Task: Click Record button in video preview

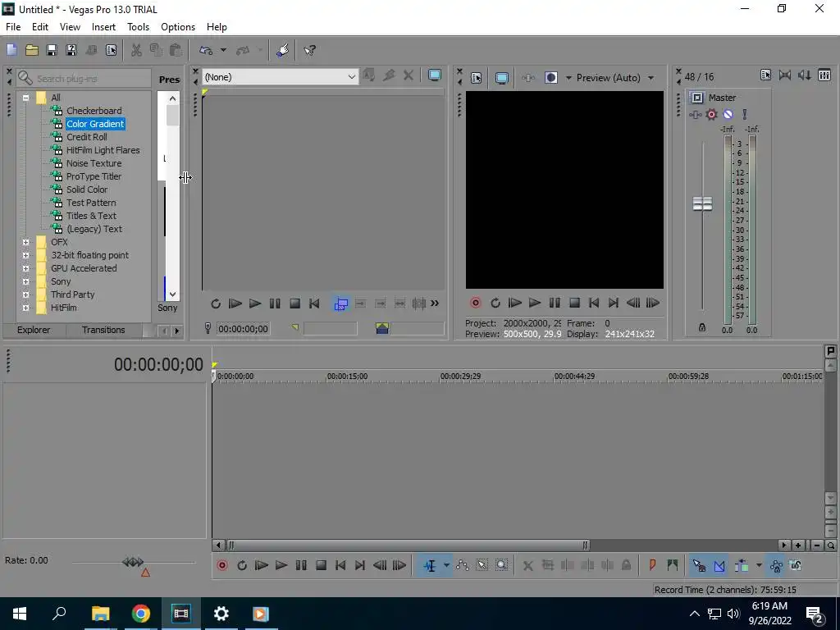Action: point(475,304)
